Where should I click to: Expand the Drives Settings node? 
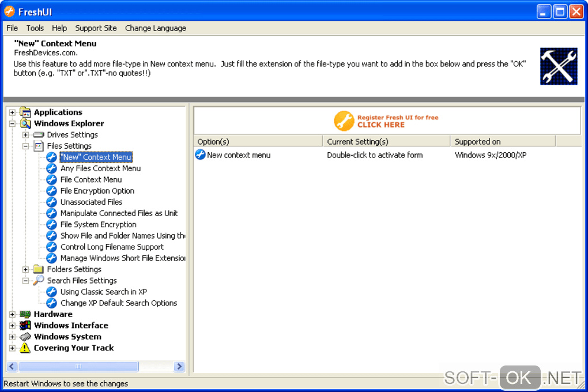click(x=25, y=135)
